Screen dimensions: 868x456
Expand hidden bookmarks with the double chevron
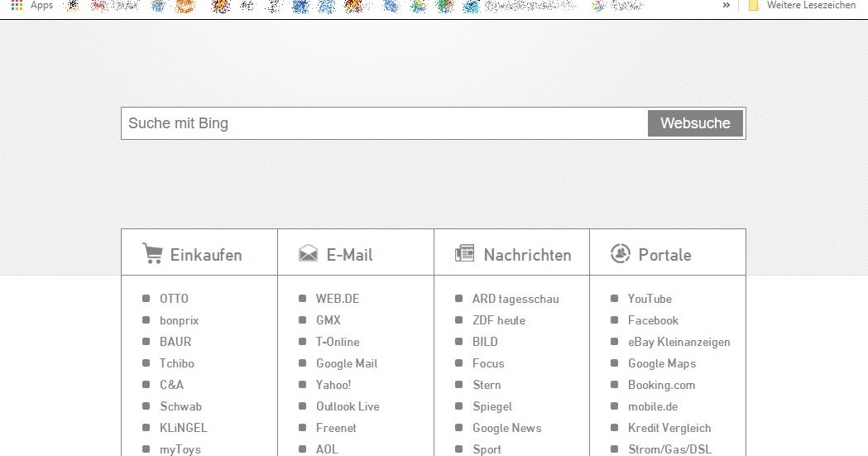[x=727, y=5]
